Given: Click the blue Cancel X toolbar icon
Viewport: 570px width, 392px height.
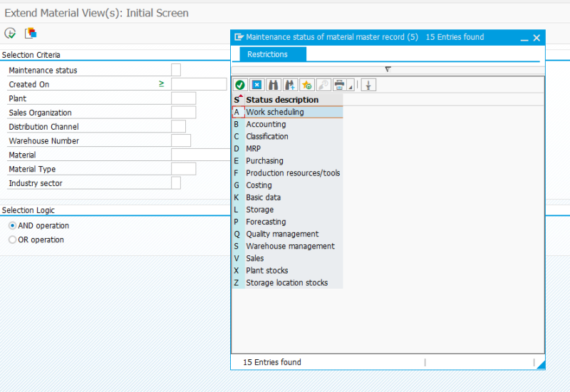Looking at the screenshot, I should (256, 85).
